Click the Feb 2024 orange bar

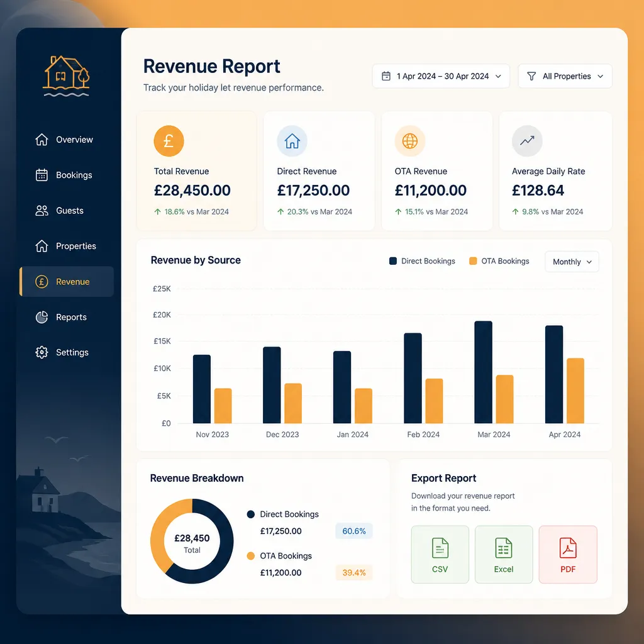tap(434, 401)
